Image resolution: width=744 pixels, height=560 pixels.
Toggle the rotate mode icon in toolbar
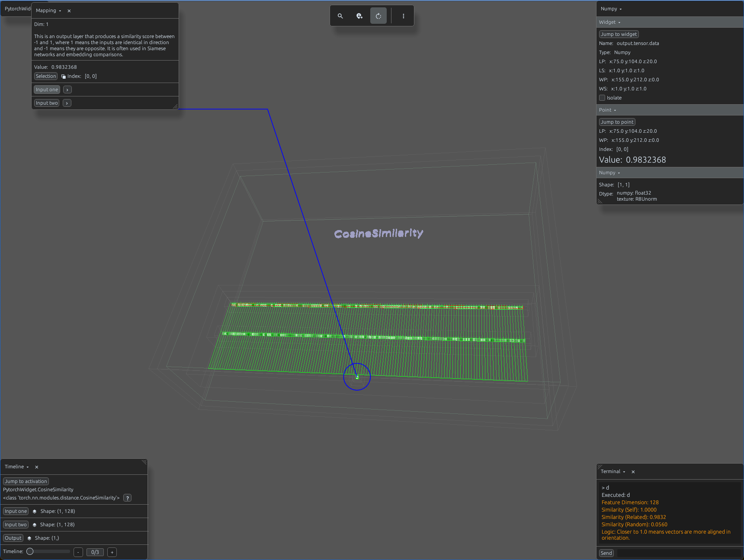tap(378, 16)
